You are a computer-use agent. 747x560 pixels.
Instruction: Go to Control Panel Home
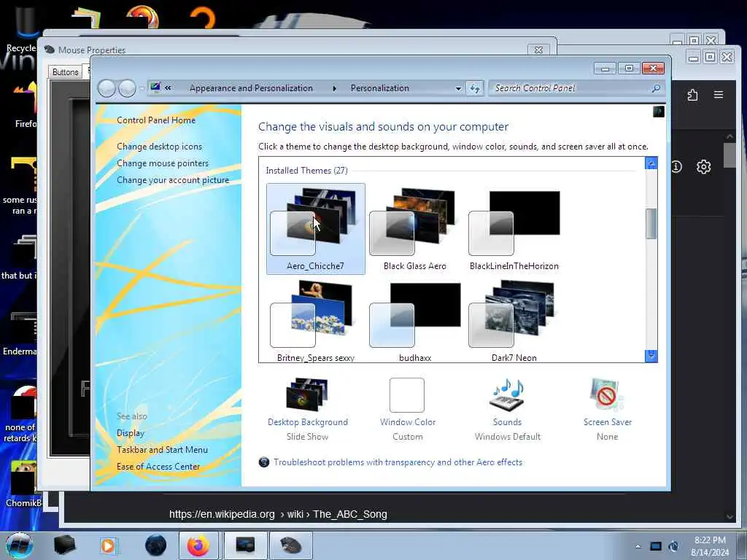[x=156, y=120]
